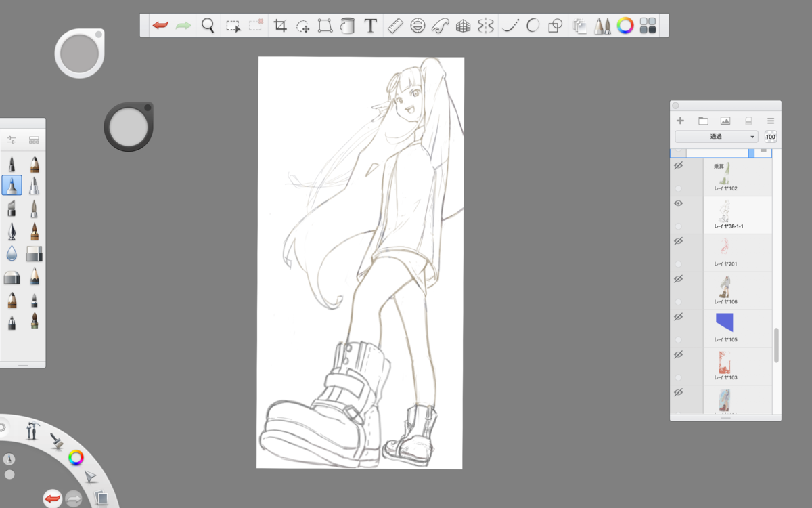
Task: Enable the ellipse guide tool
Action: (x=418, y=26)
